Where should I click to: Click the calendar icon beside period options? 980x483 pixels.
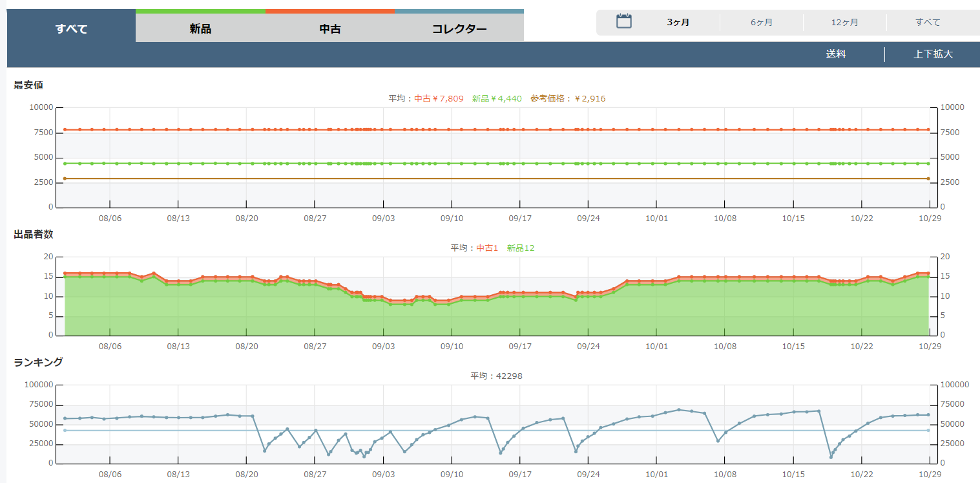click(623, 21)
